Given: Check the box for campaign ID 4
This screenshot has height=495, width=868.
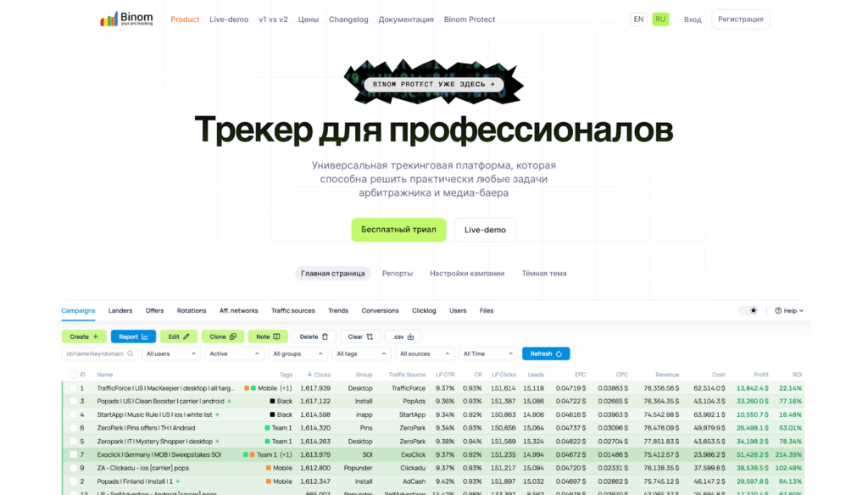Looking at the screenshot, I should pos(73,414).
